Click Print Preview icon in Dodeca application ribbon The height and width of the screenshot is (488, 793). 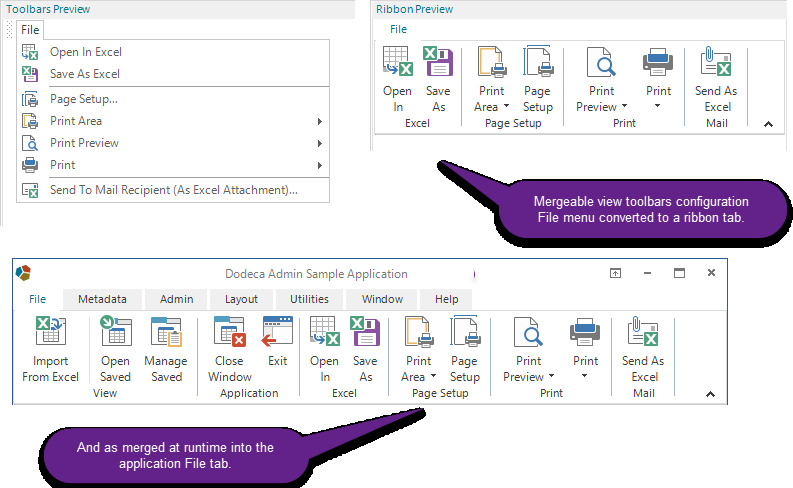[528, 331]
